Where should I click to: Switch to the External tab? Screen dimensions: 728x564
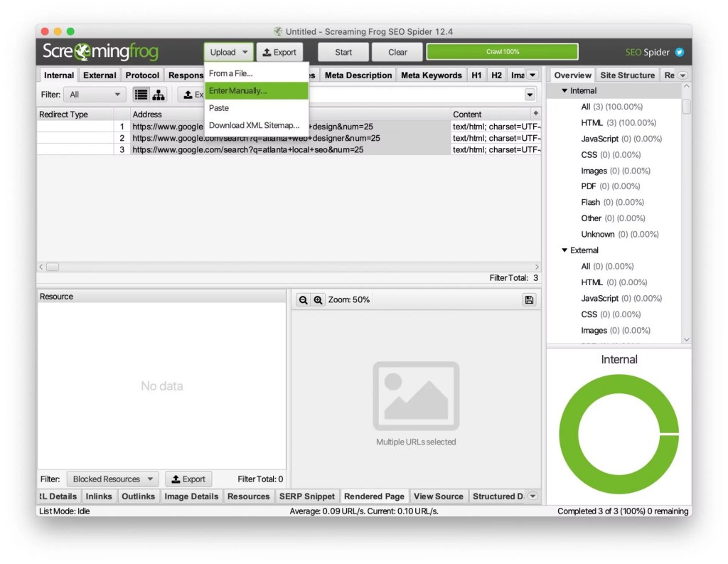pos(100,75)
